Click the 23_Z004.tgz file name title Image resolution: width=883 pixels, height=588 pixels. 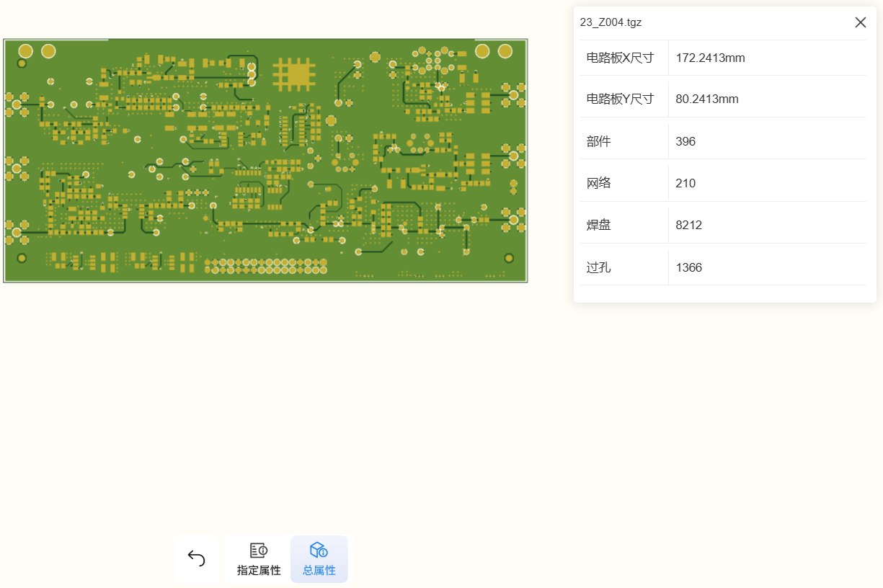(611, 22)
